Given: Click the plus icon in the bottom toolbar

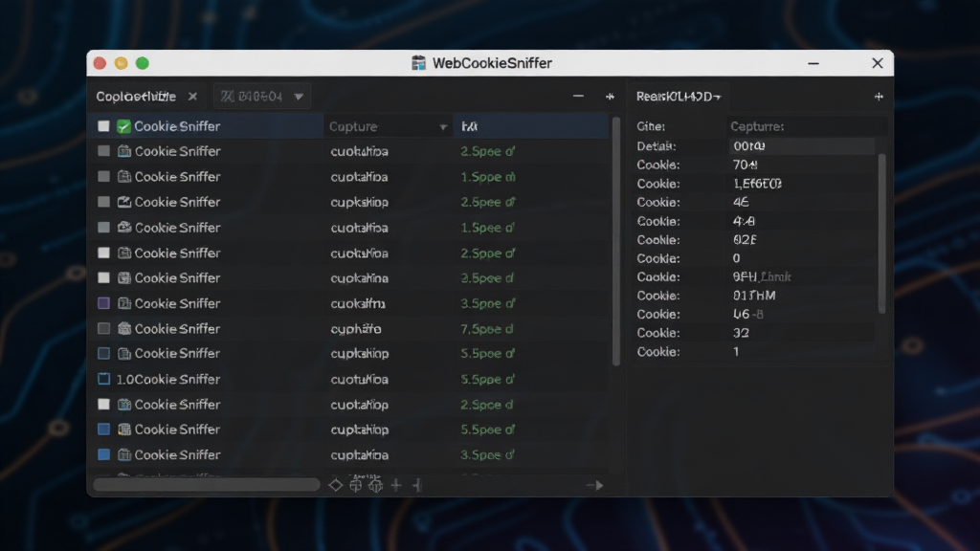Looking at the screenshot, I should (x=396, y=485).
